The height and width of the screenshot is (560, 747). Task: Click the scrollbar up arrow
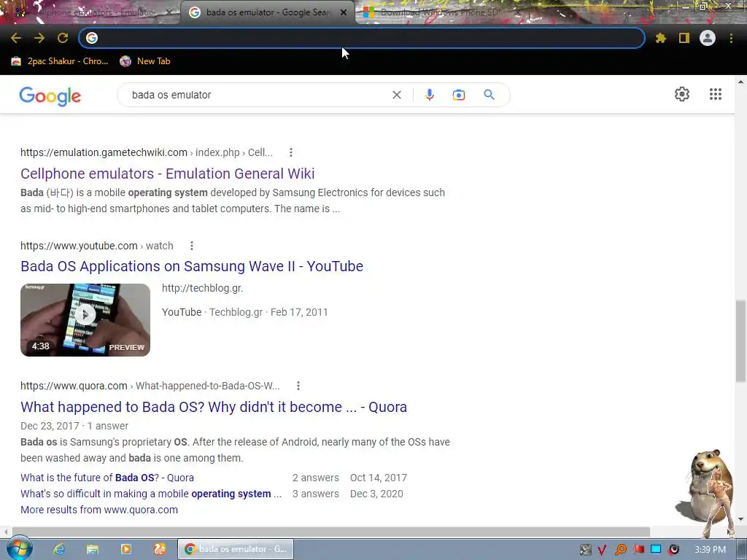tap(740, 82)
